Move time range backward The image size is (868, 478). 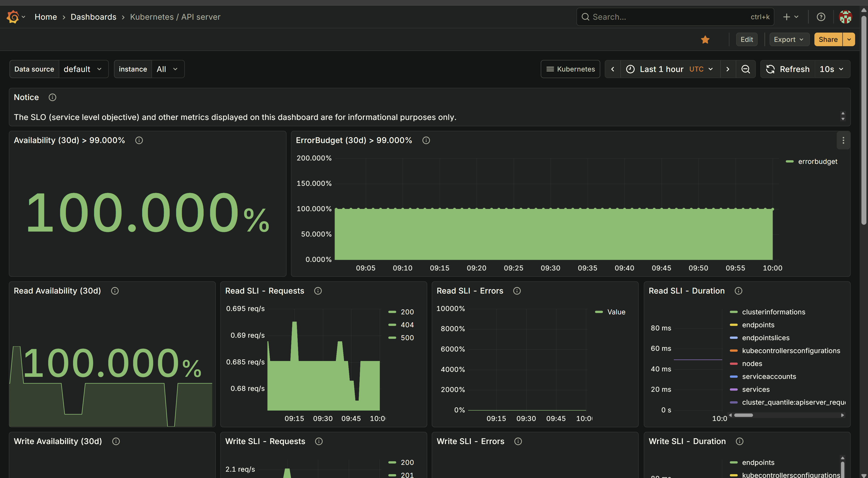[613, 69]
